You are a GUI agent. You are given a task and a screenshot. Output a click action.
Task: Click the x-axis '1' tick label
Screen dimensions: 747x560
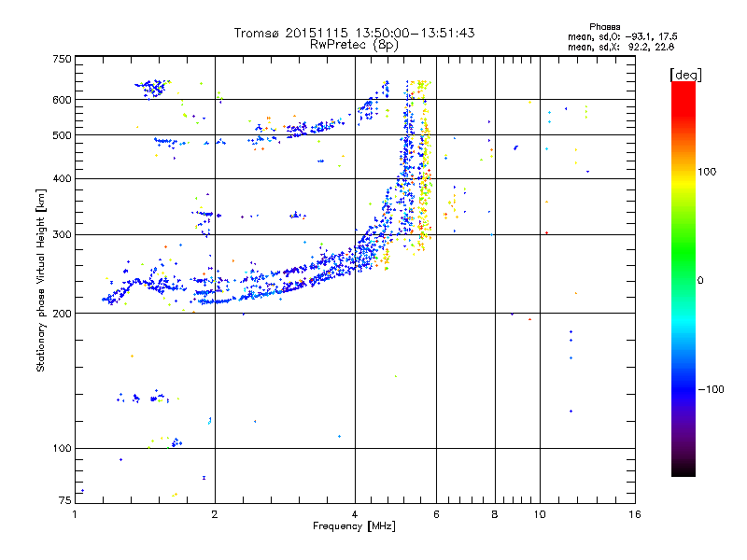[x=75, y=514]
